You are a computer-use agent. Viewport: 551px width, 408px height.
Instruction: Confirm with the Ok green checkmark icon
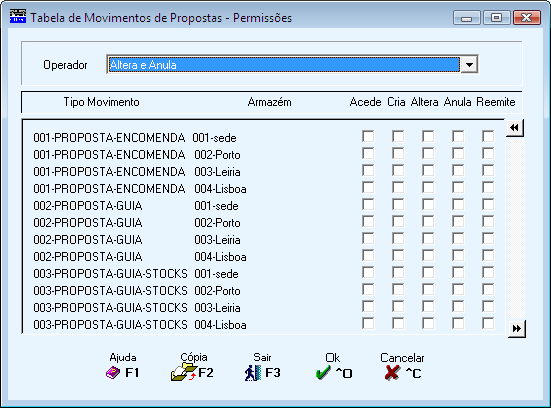[x=323, y=373]
